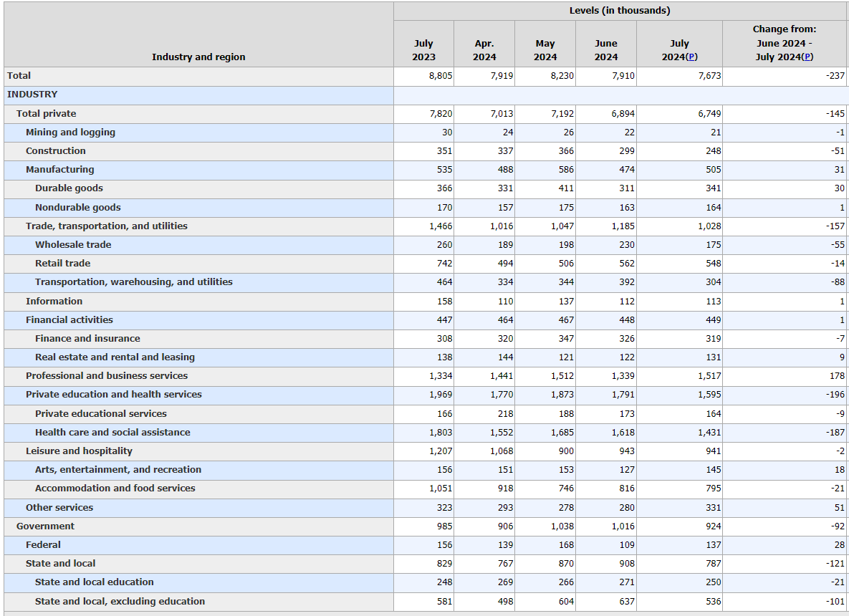Click the Levels (in thousands) header cell

pos(620,11)
